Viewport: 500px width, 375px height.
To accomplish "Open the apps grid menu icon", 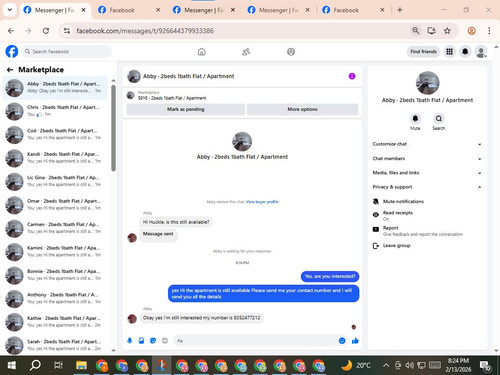I will pos(450,52).
